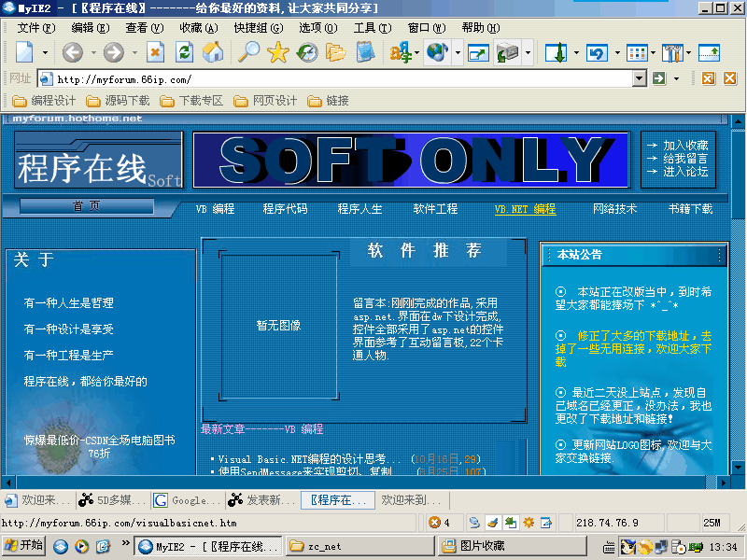Click the popup blocker count icon in status bar
Viewport: 747px width, 560px height.
pos(439,523)
